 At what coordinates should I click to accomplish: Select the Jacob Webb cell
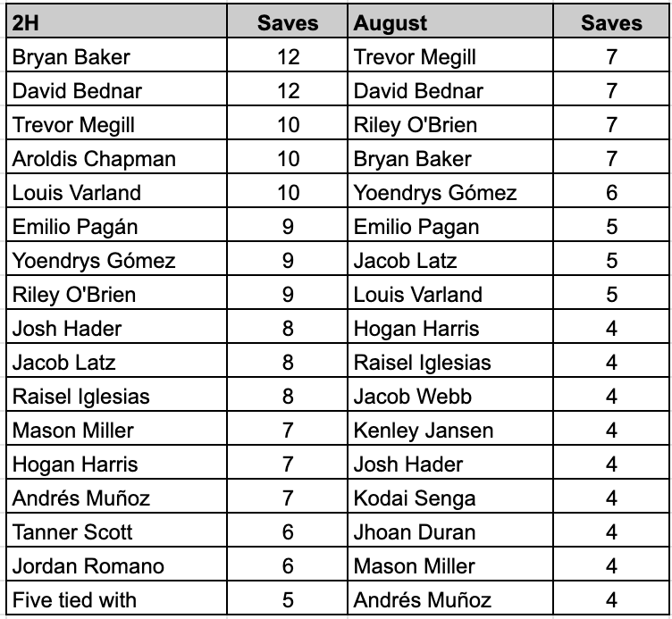(x=450, y=395)
